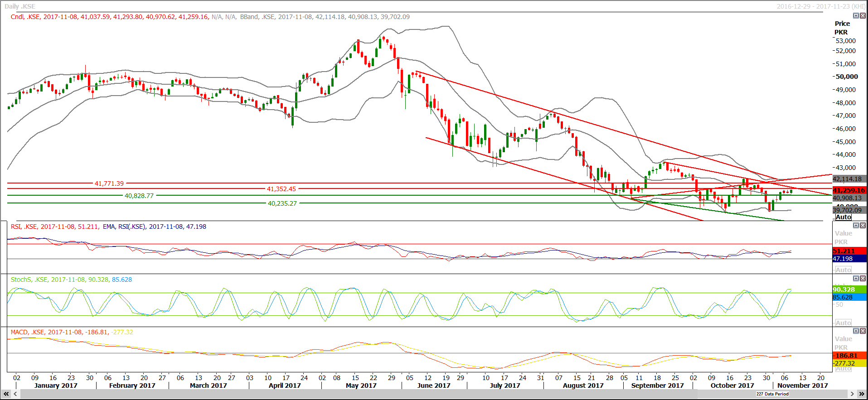Viewport: 868px width, 400px height.
Task: Toggle Auto scaling on the StochS axis
Action: [x=843, y=323]
